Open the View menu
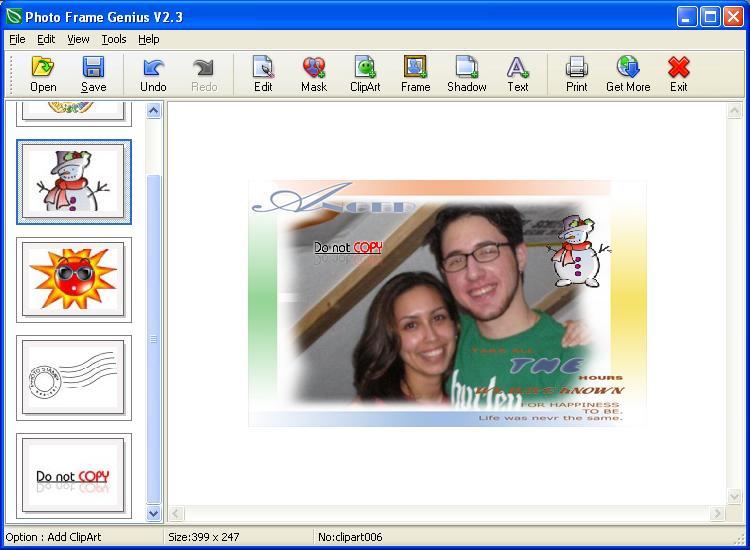 [x=78, y=39]
